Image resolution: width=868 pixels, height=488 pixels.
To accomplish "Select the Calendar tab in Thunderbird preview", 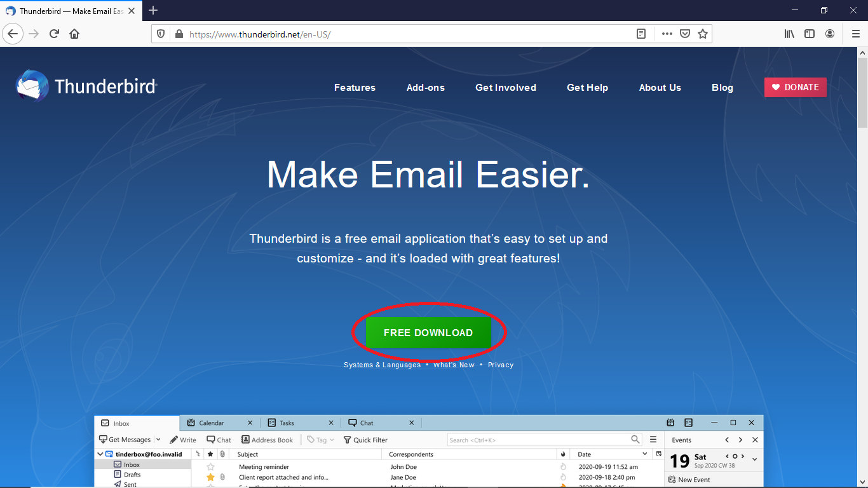I will tap(220, 423).
